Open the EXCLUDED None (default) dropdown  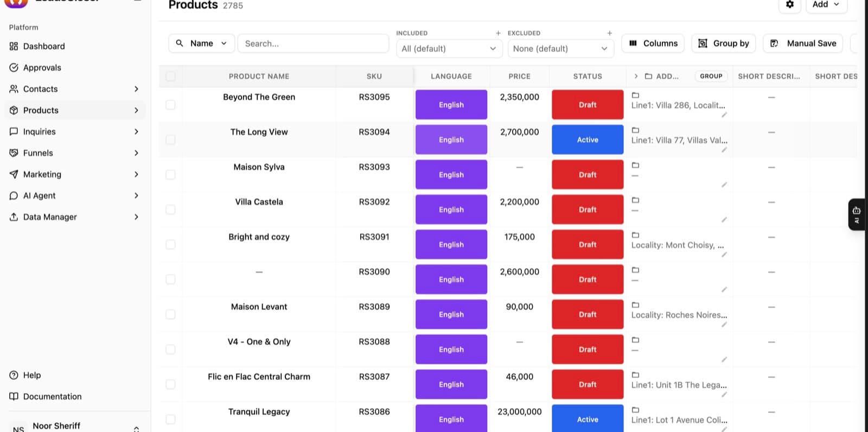click(x=561, y=49)
